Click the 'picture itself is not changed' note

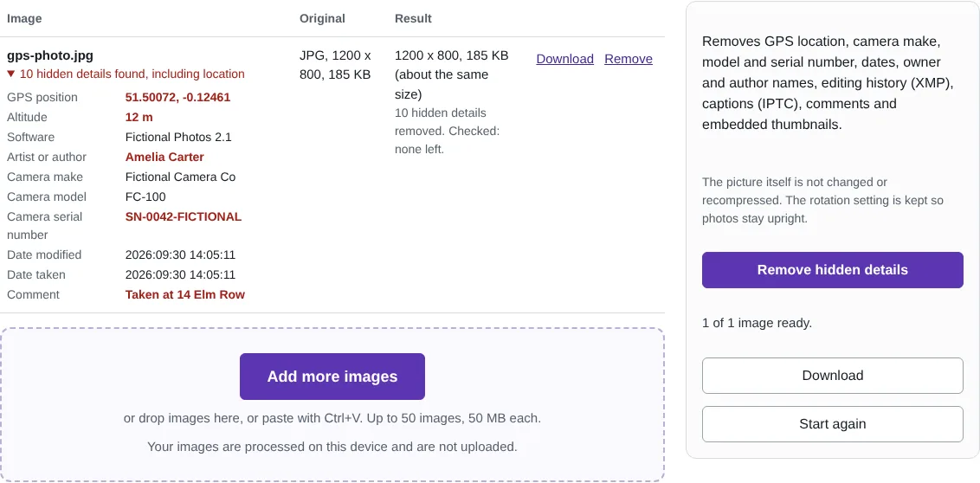[823, 201]
